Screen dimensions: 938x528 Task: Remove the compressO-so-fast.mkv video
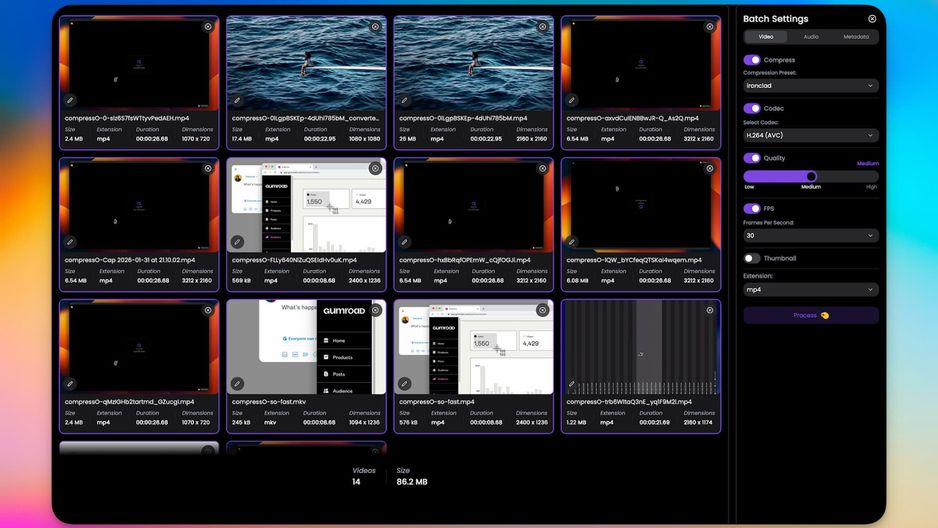tap(375, 310)
